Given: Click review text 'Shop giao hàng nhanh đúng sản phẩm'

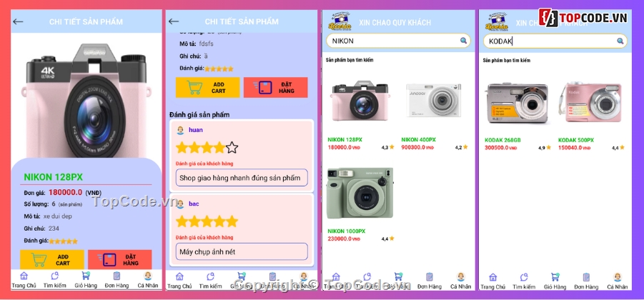Looking at the screenshot, I should [x=242, y=178].
